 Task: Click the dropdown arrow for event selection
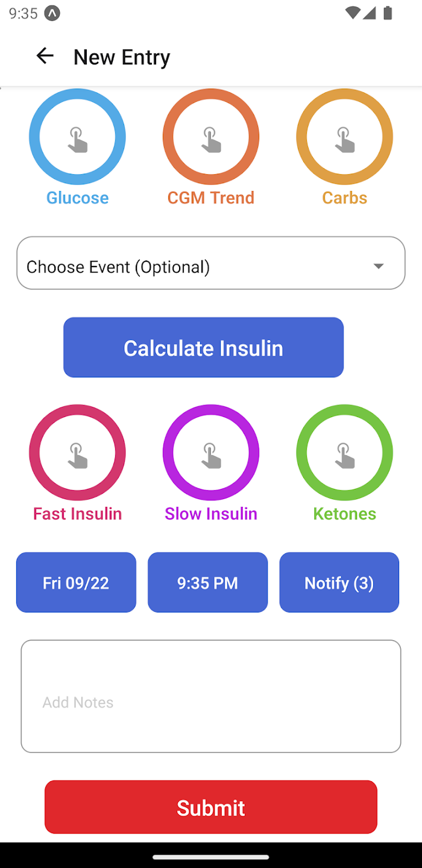[379, 266]
